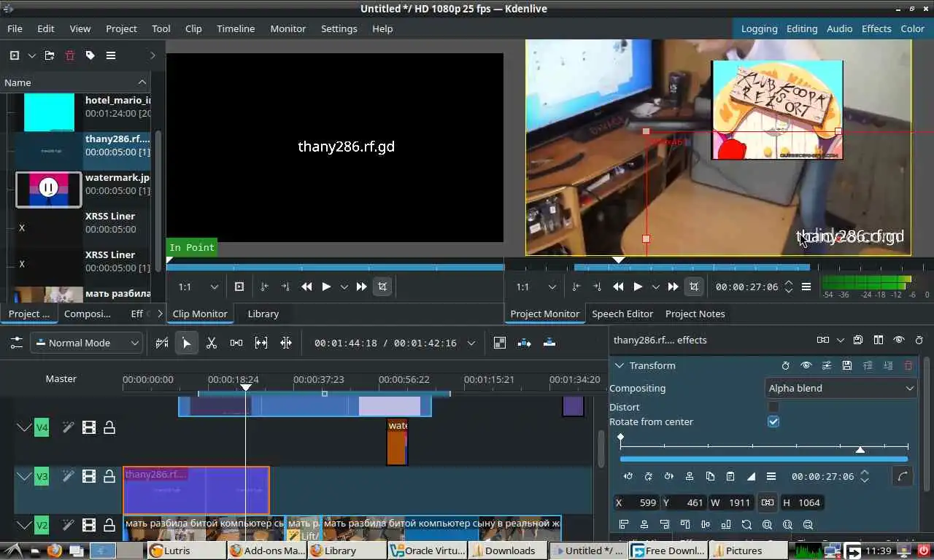Switch to Project Notes tab
Image resolution: width=934 pixels, height=560 pixels.
point(695,314)
